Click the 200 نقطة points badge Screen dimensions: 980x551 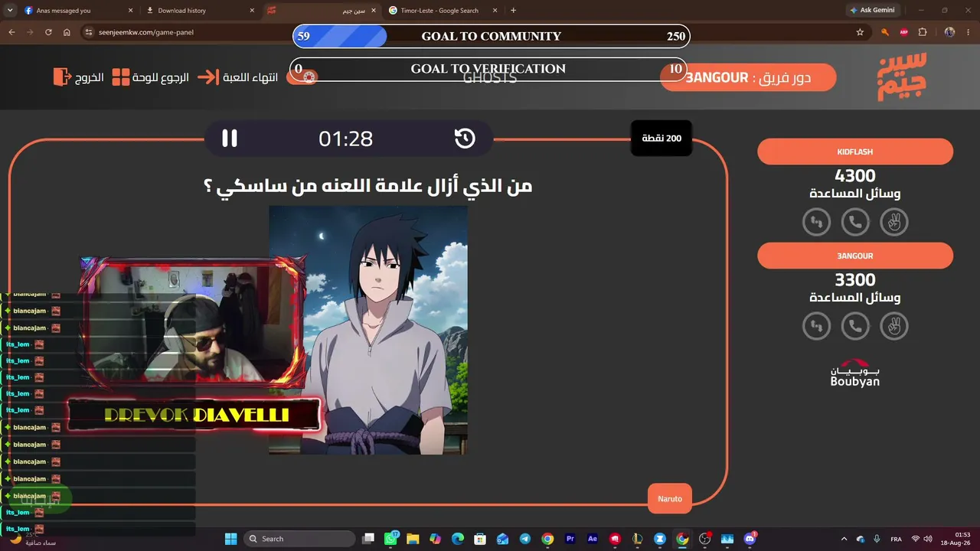pyautogui.click(x=661, y=139)
